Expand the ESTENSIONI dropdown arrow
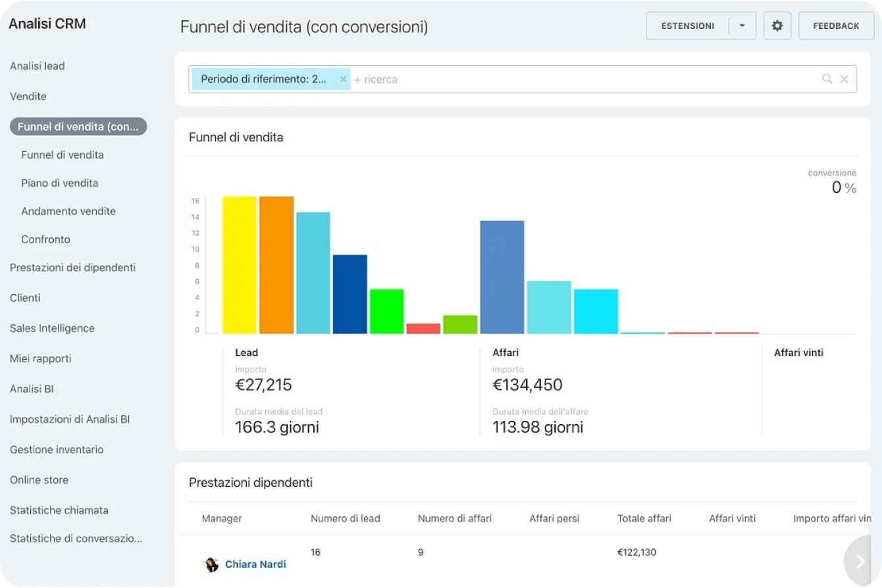882x588 pixels. pos(742,26)
